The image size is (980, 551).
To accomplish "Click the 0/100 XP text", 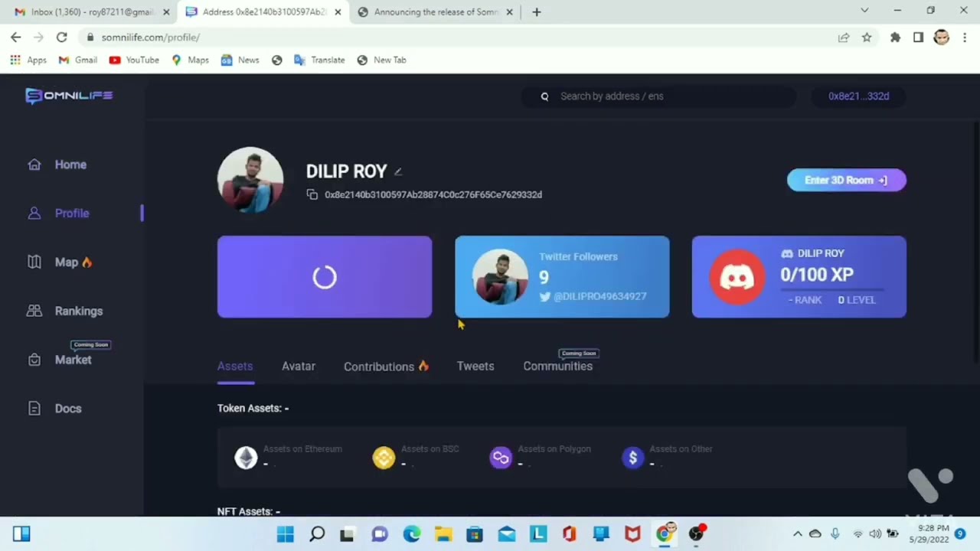I will tap(817, 274).
